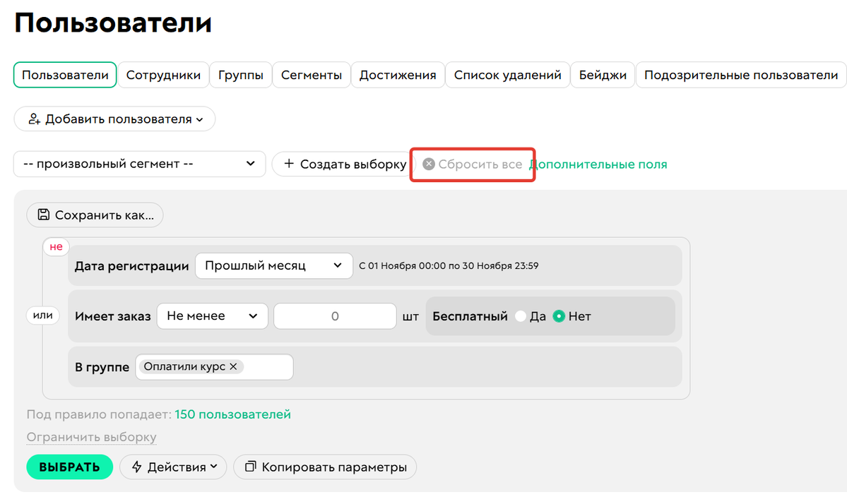The width and height of the screenshot is (847, 504).
Task: Toggle the 'или' condition connector
Action: (x=42, y=315)
